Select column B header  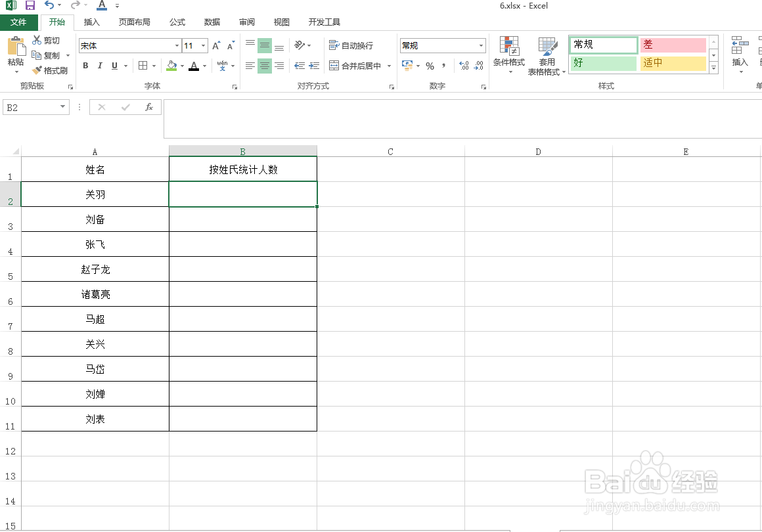(x=242, y=151)
